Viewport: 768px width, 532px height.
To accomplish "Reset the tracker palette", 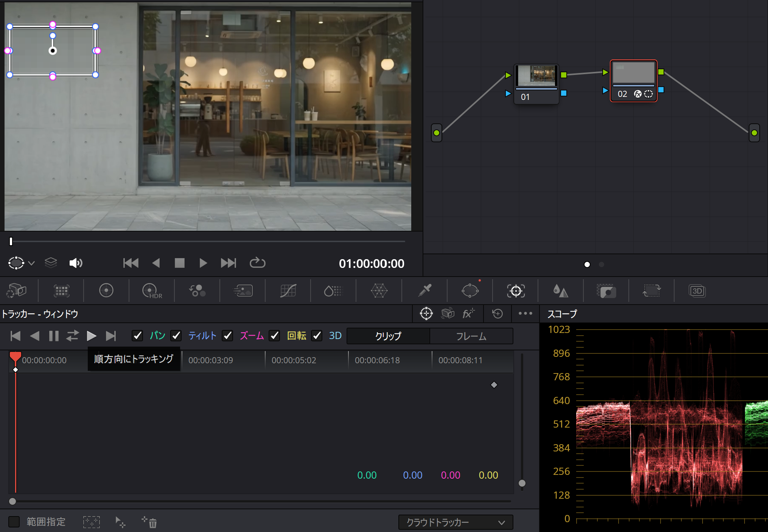I will coord(497,314).
